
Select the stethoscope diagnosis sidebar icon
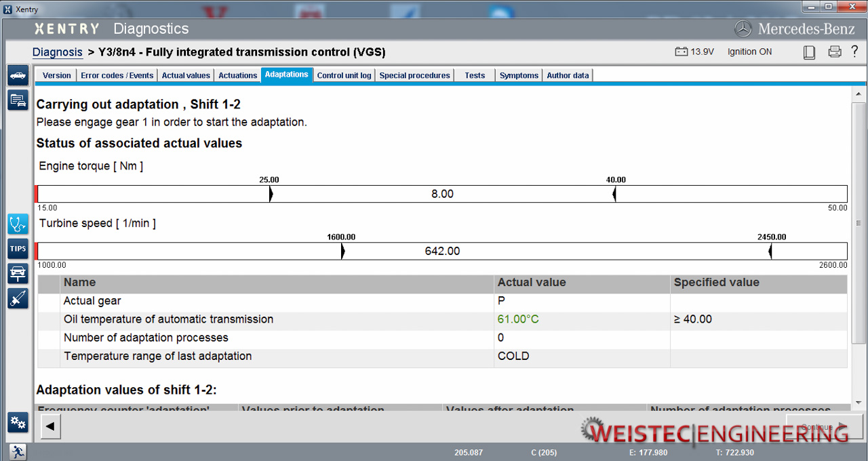(18, 224)
